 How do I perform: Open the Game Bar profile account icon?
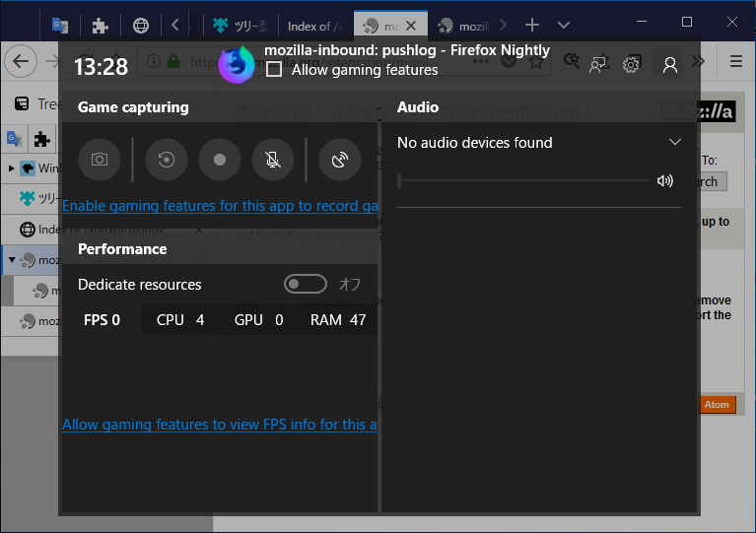point(670,65)
